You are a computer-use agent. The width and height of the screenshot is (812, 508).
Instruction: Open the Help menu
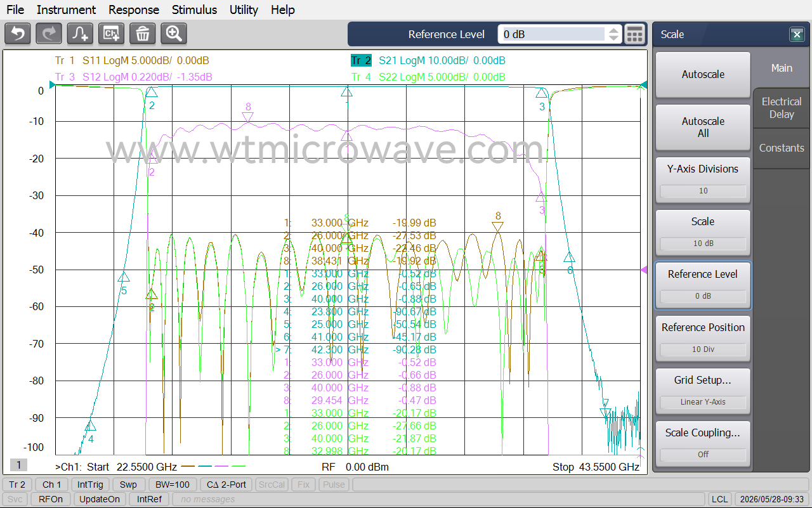[x=283, y=10]
